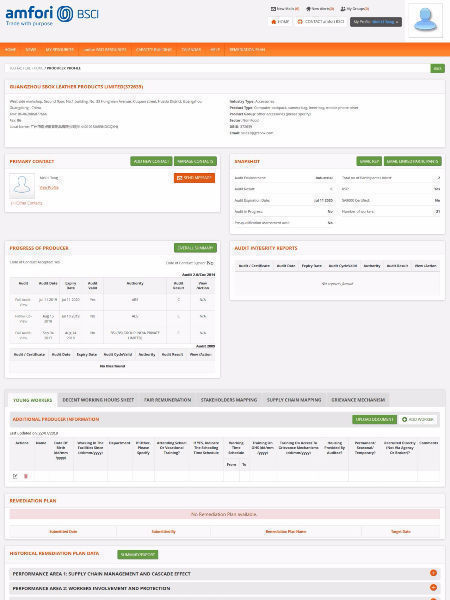Image resolution: width=450 pixels, height=600 pixels.
Task: Click the Send Message button
Action: (x=194, y=178)
